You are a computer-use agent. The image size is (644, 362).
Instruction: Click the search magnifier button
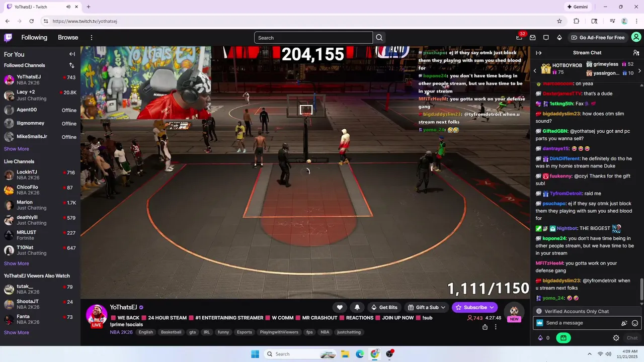pos(379,38)
